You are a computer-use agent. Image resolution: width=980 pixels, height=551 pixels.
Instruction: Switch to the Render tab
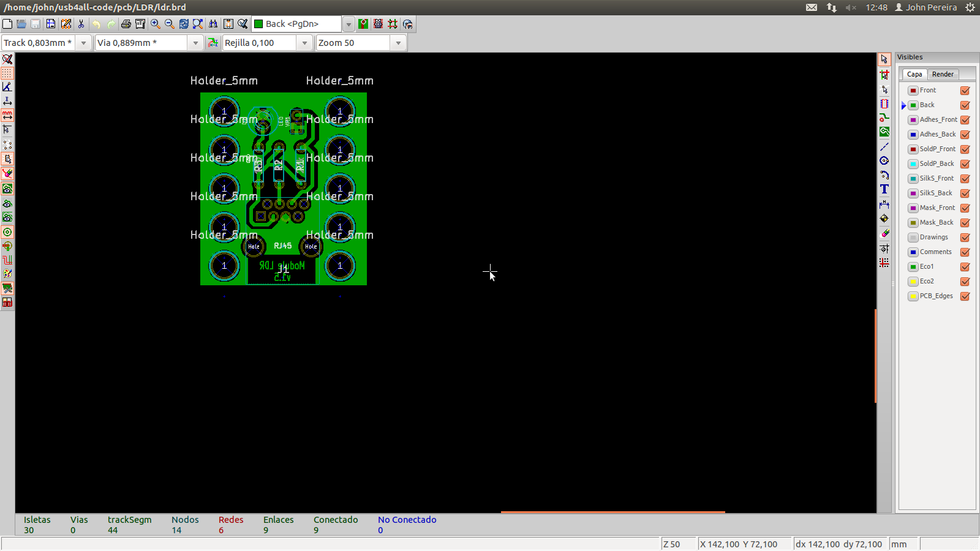pyautogui.click(x=943, y=74)
